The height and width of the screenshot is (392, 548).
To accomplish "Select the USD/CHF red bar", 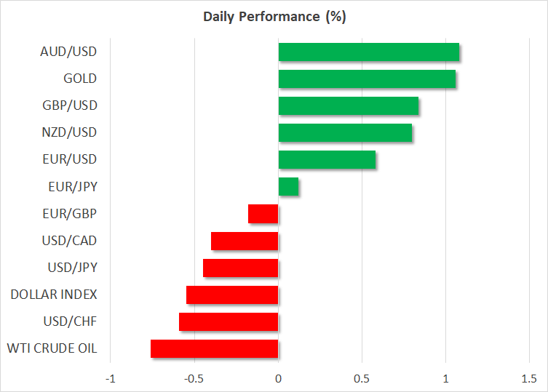I will coord(229,321).
